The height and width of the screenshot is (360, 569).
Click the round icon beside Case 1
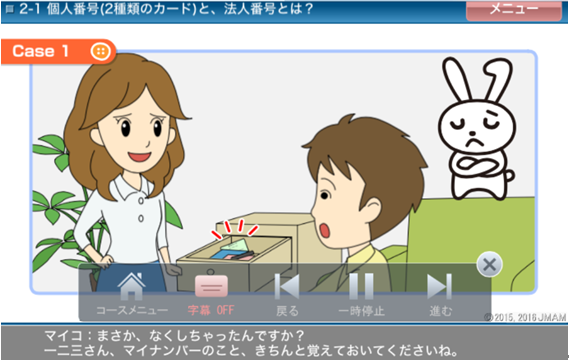pos(101,51)
